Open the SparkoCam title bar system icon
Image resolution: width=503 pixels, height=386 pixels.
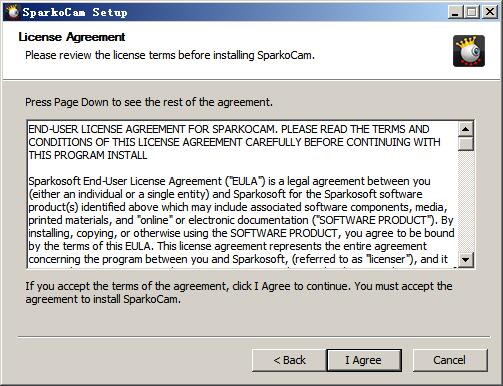[x=13, y=12]
